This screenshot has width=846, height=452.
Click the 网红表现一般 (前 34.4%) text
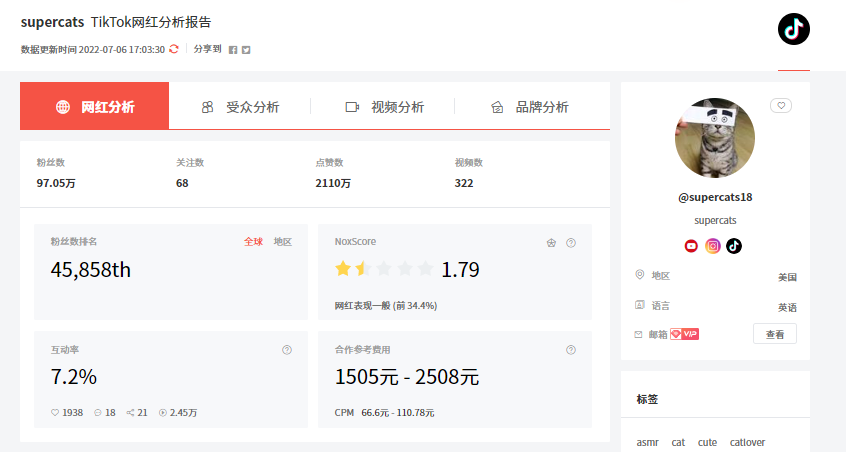point(386,306)
